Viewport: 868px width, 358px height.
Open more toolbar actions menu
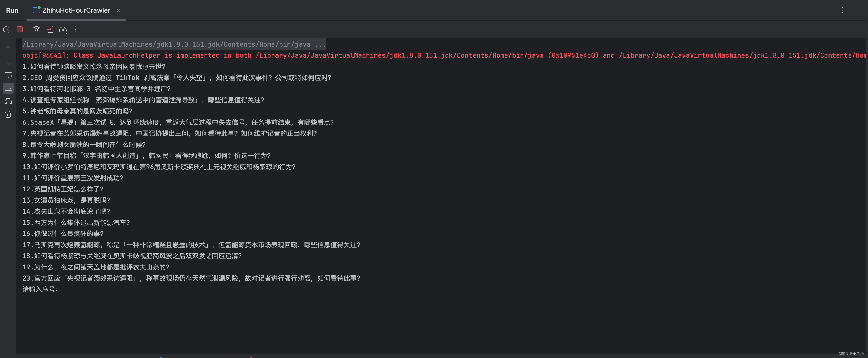[76, 30]
